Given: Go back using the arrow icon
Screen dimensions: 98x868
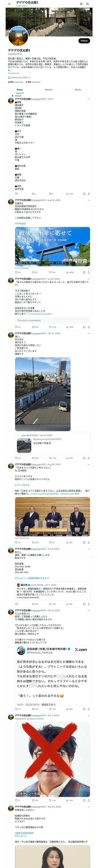Looking at the screenshot, I should [x=9, y=4].
